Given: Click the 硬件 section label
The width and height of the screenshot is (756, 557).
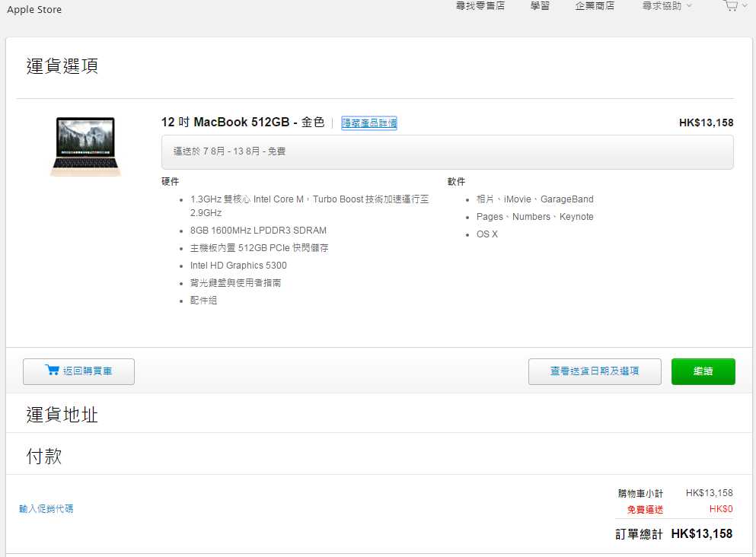Looking at the screenshot, I should click(171, 182).
